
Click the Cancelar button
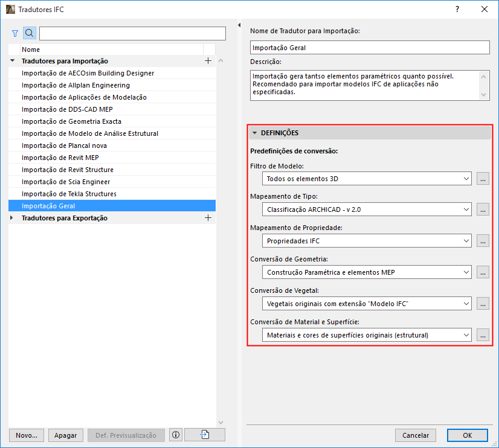coord(415,435)
